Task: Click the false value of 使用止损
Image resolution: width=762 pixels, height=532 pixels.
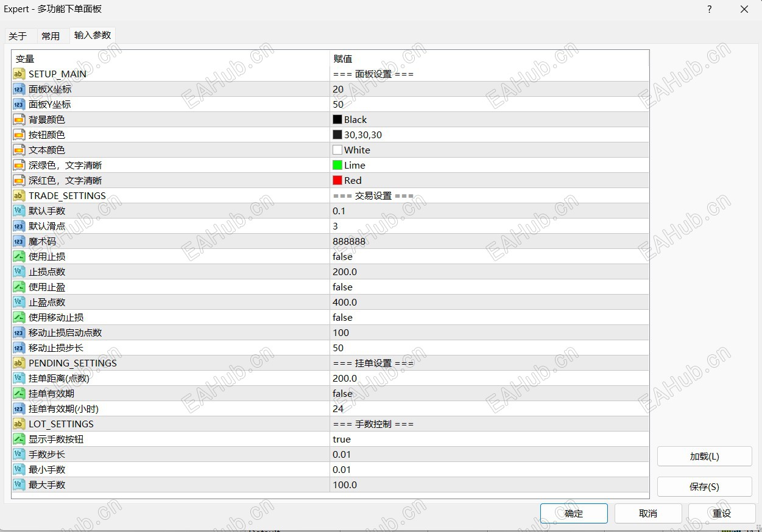Action: (342, 256)
